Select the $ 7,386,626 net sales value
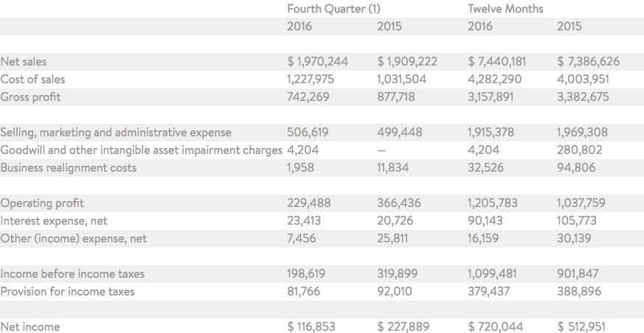This screenshot has width=644, height=333. pos(589,62)
